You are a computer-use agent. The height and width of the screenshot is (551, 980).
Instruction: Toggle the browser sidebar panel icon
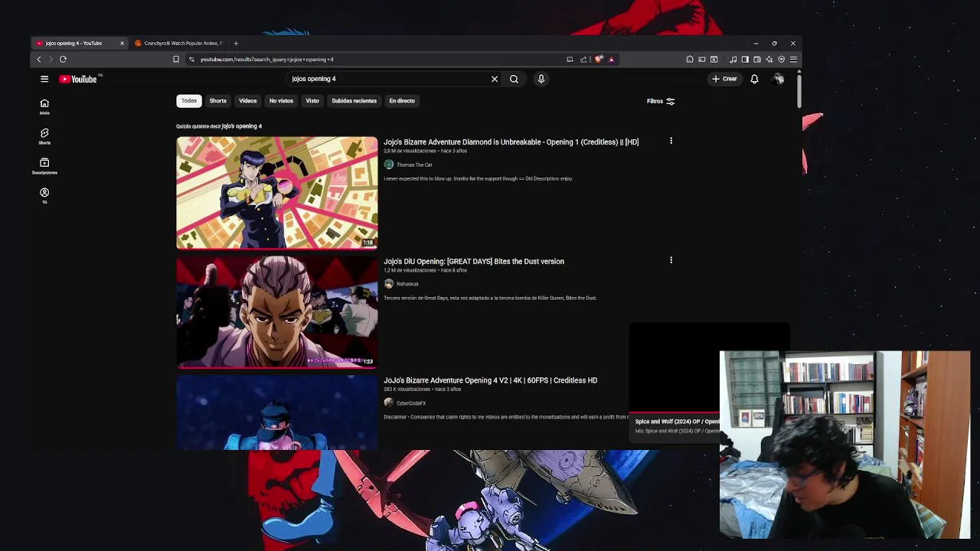[745, 59]
